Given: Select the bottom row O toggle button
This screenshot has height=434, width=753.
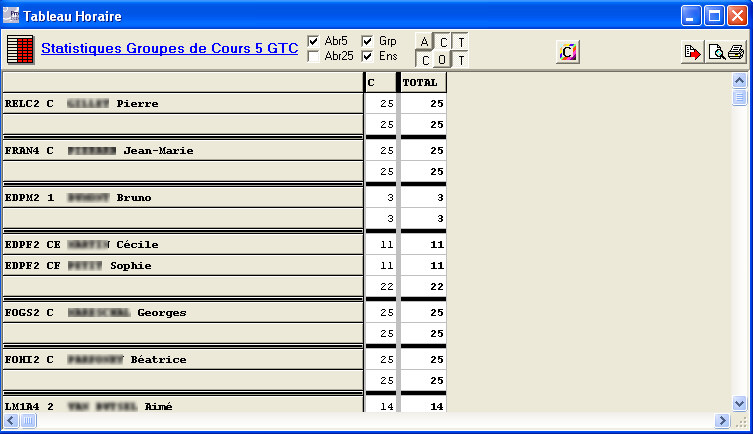Looking at the screenshot, I should 443,60.
